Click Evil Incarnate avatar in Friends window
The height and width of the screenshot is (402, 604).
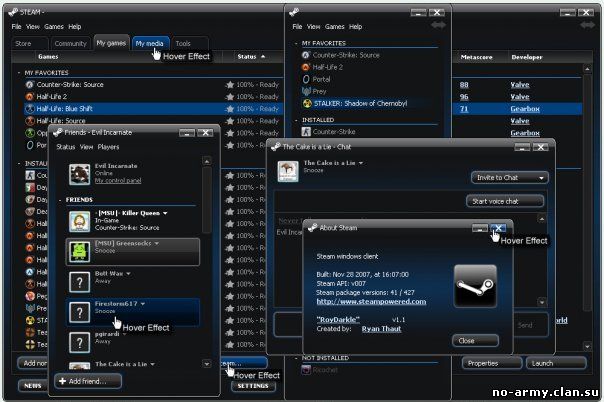(79, 174)
